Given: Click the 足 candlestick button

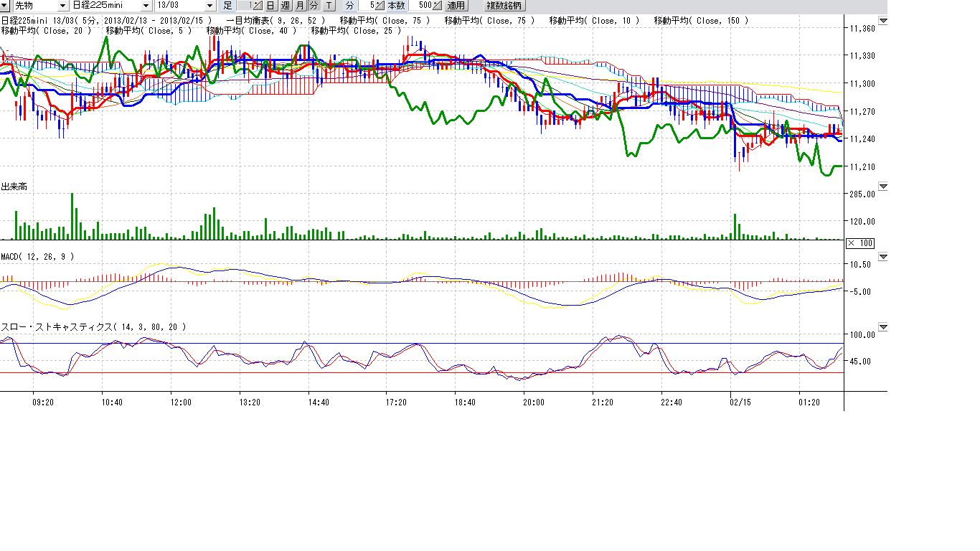Looking at the screenshot, I should (x=227, y=6).
